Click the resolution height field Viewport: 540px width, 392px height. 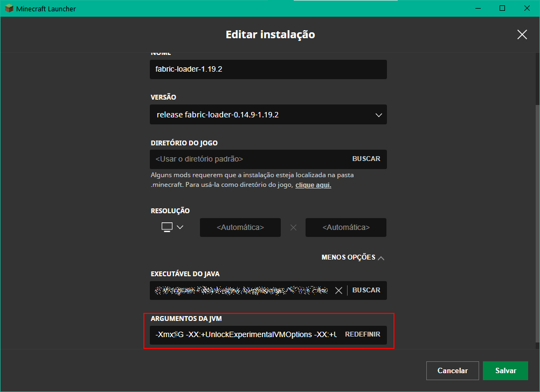point(346,227)
